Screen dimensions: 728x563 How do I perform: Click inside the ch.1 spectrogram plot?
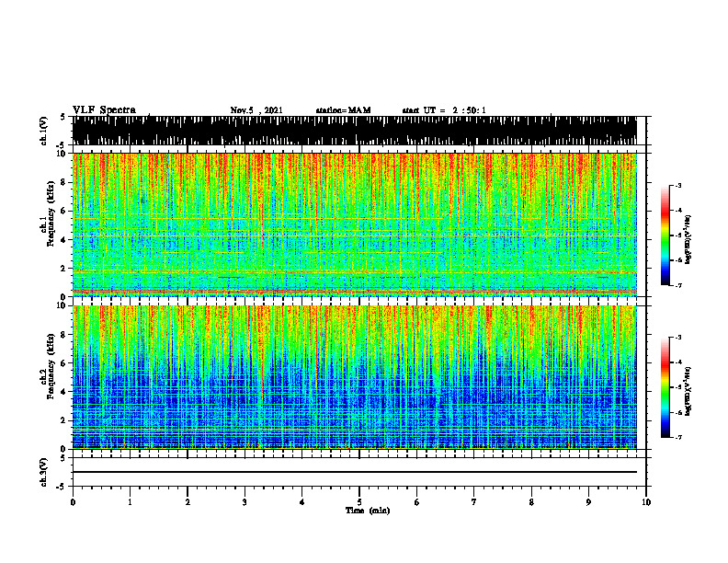[354, 224]
